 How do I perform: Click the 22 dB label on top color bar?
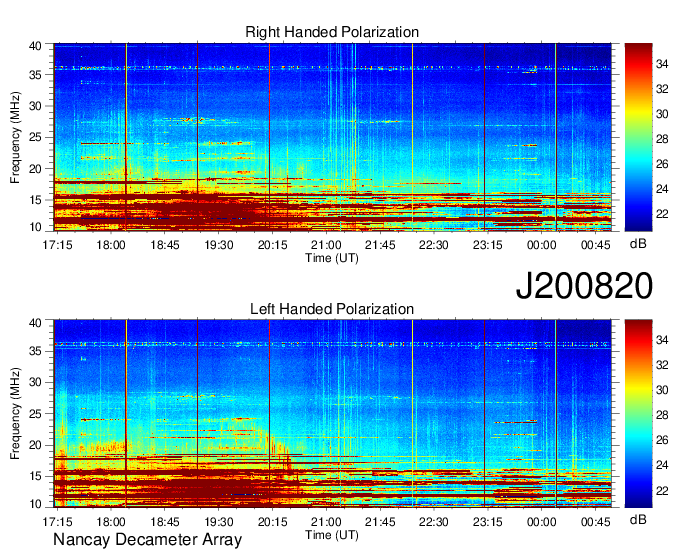(x=662, y=214)
